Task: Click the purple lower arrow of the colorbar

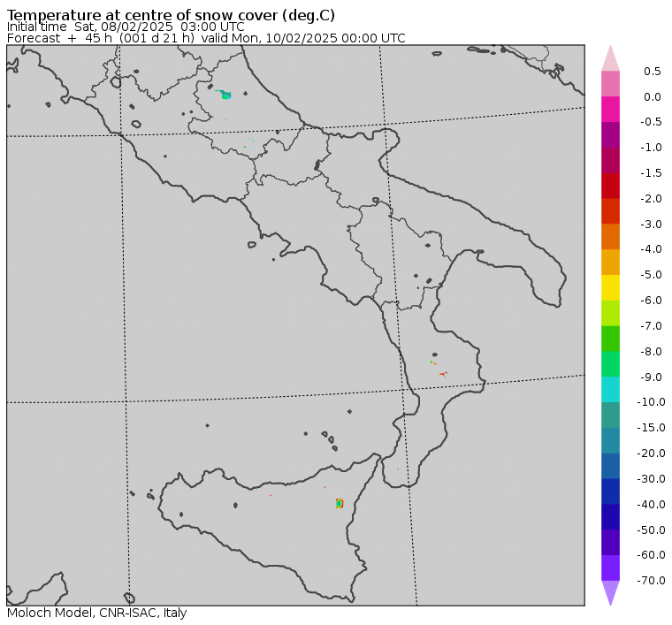Action: tap(610, 593)
